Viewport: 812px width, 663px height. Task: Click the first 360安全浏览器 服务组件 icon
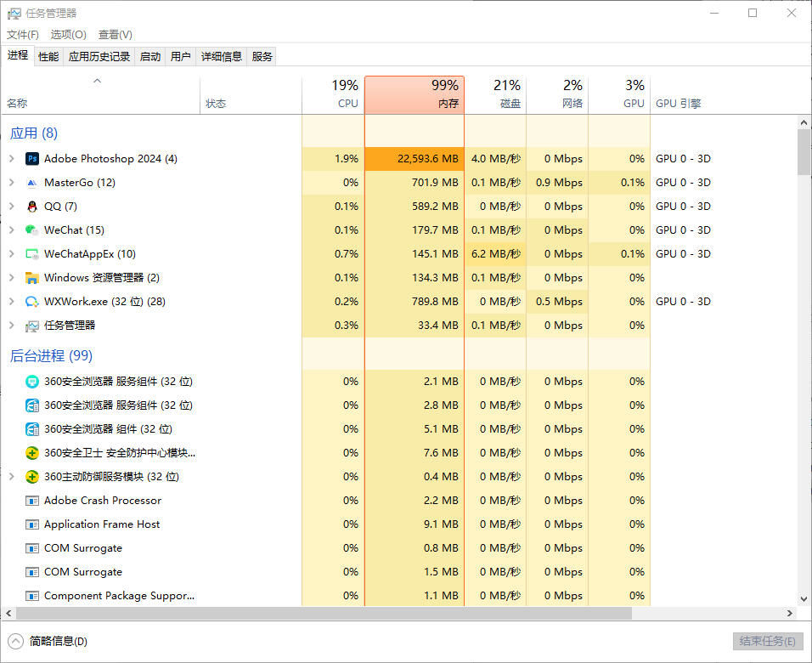coord(32,382)
